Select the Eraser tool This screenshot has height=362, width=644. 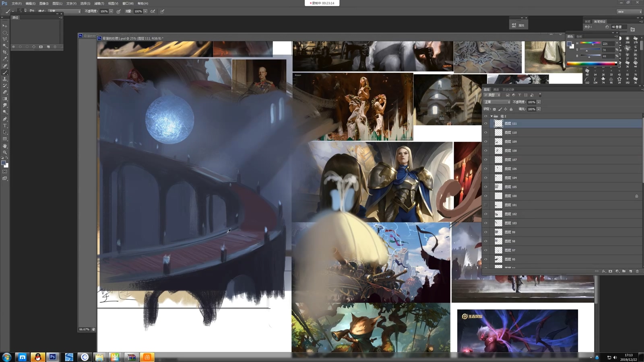[x=5, y=92]
